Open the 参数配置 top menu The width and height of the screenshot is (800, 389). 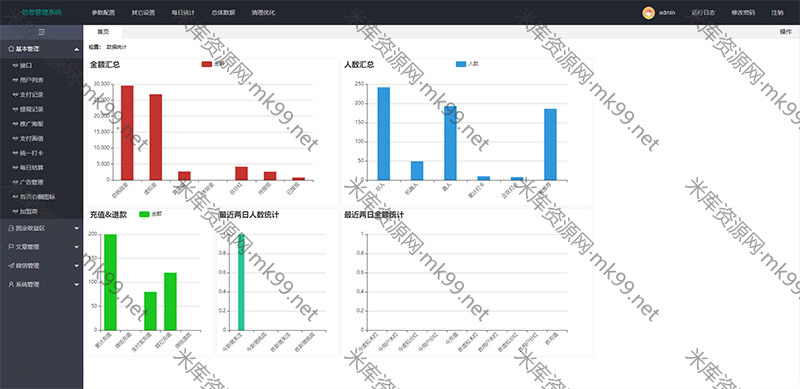pos(103,13)
